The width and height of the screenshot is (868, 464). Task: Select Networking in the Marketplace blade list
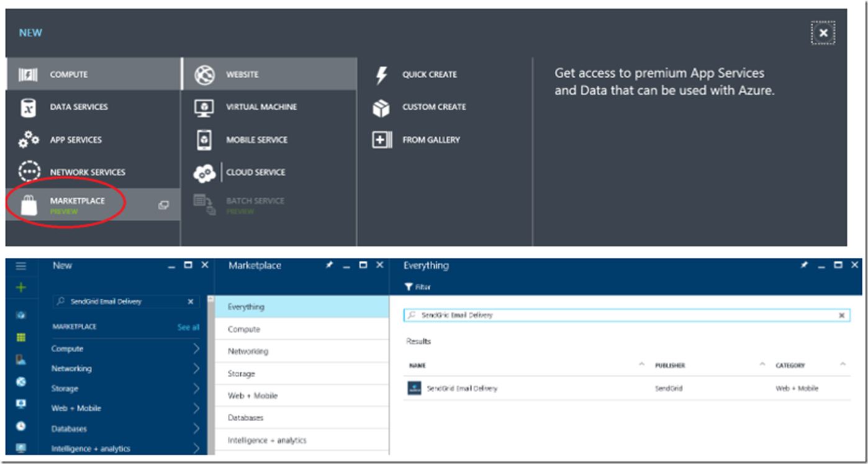[x=302, y=351]
